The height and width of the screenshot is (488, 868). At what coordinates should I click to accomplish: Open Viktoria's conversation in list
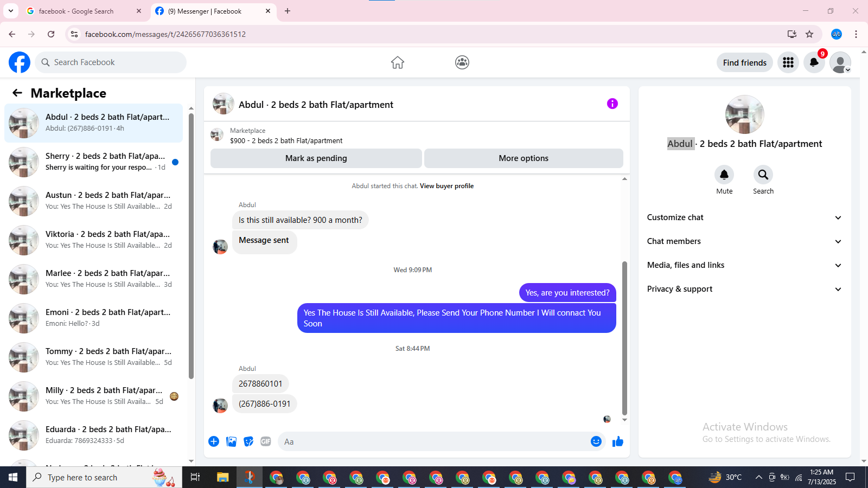(x=93, y=240)
